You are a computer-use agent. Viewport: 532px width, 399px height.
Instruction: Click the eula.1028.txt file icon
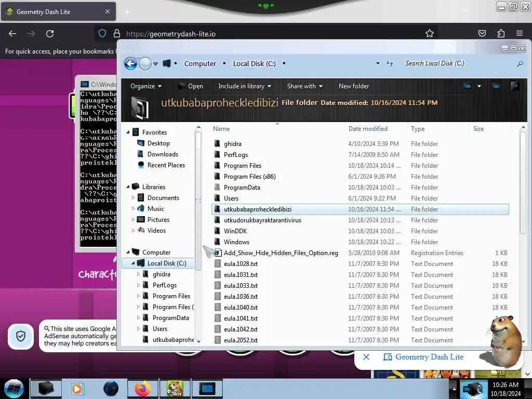218,263
